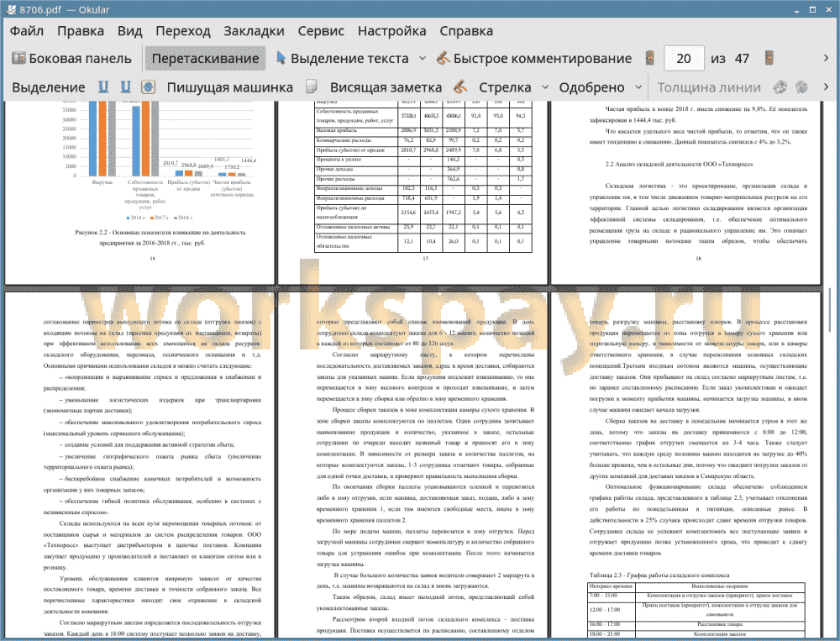Click the next page arrow icon
840x641 pixels.
[769, 58]
